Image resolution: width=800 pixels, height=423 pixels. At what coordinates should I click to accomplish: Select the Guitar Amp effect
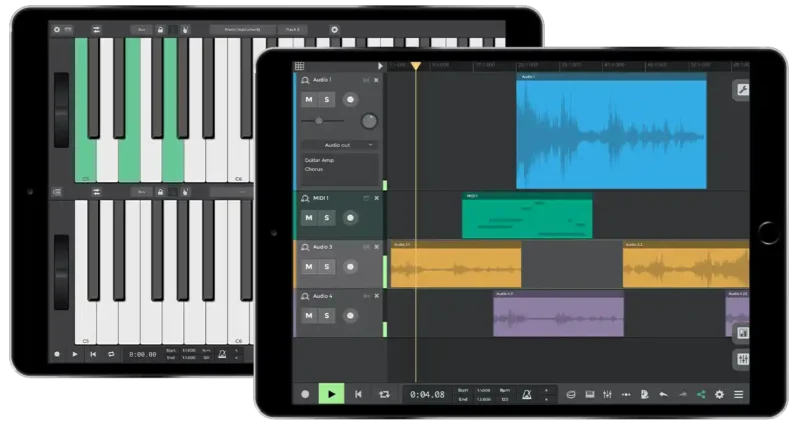[x=319, y=160]
